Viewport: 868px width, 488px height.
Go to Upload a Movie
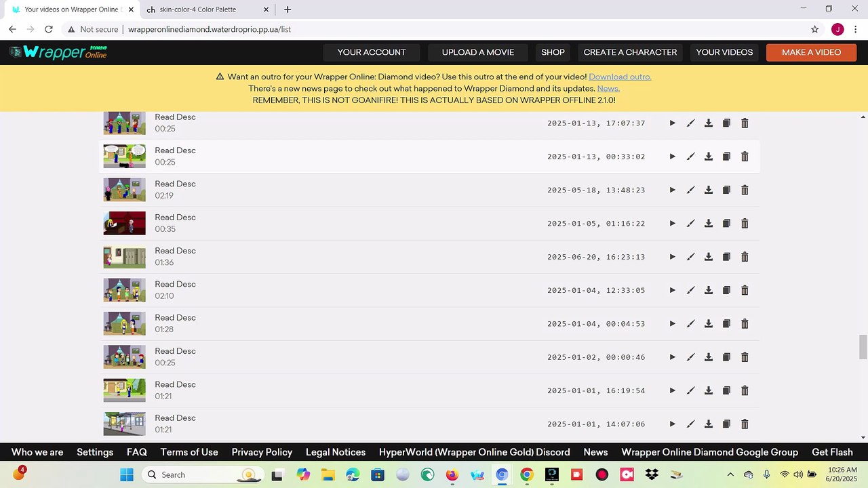[478, 52]
